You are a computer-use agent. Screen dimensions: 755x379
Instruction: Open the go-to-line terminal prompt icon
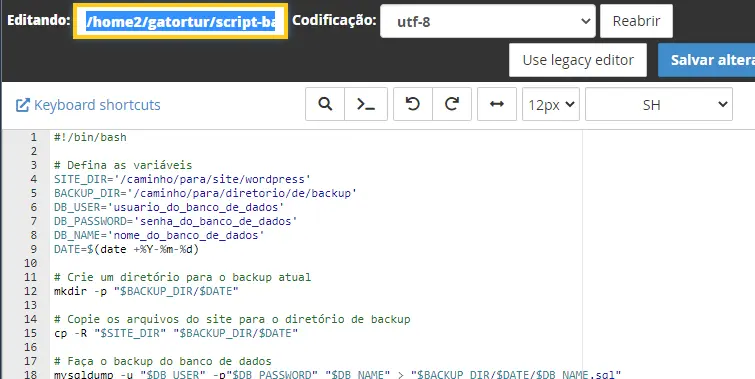pyautogui.click(x=366, y=104)
